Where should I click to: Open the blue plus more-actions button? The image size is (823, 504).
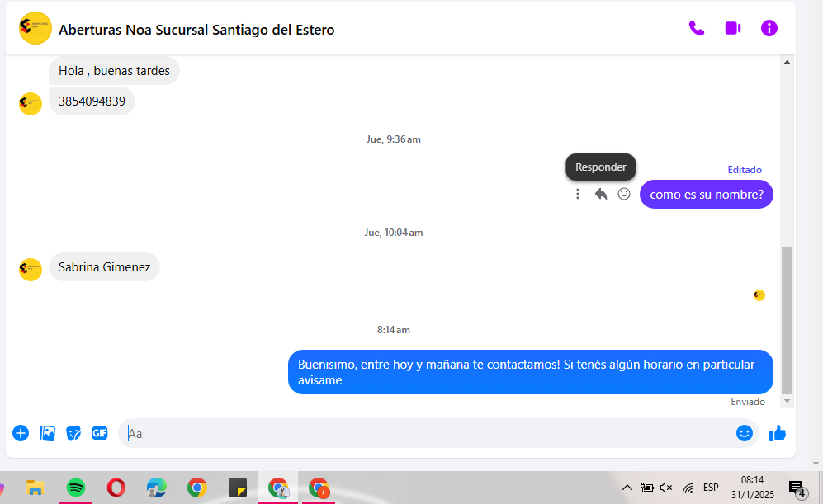pos(21,433)
